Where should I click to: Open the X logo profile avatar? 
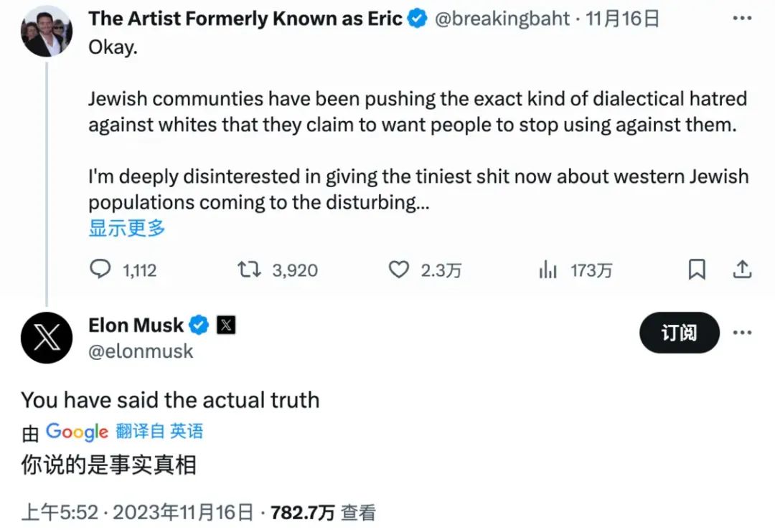tap(47, 338)
